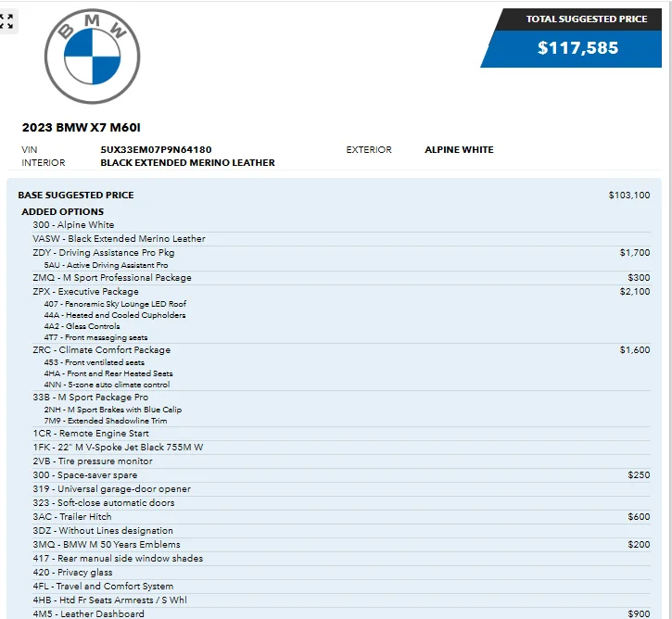Select the ZDY Driving Assistance Pro Pkg row
672x619 pixels.
[x=341, y=252]
